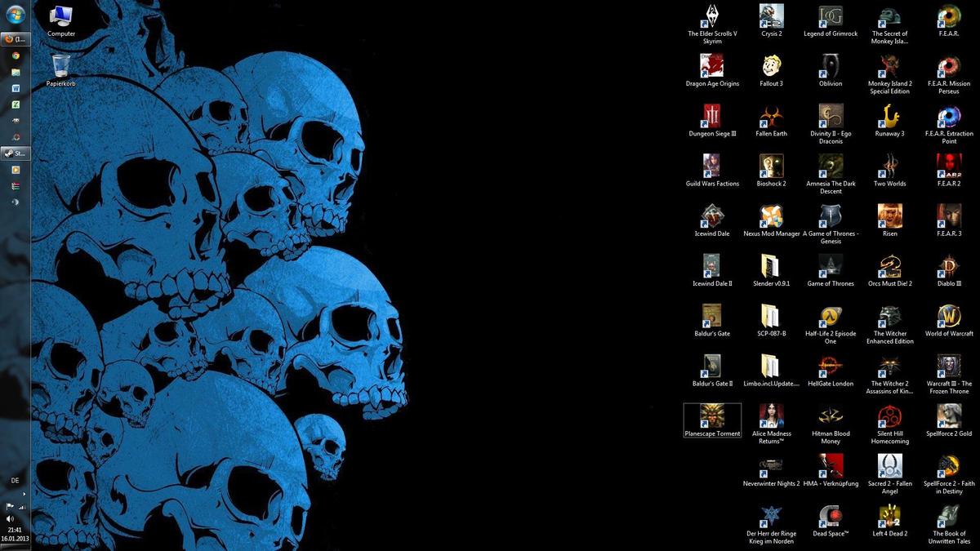Select the Guild Wars Factions icon

[712, 171]
